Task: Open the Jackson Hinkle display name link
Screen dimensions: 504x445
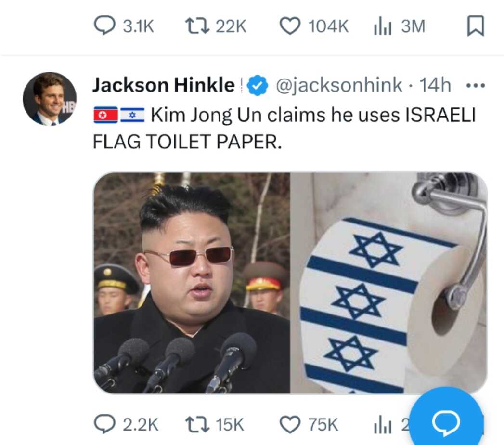Action: point(164,85)
